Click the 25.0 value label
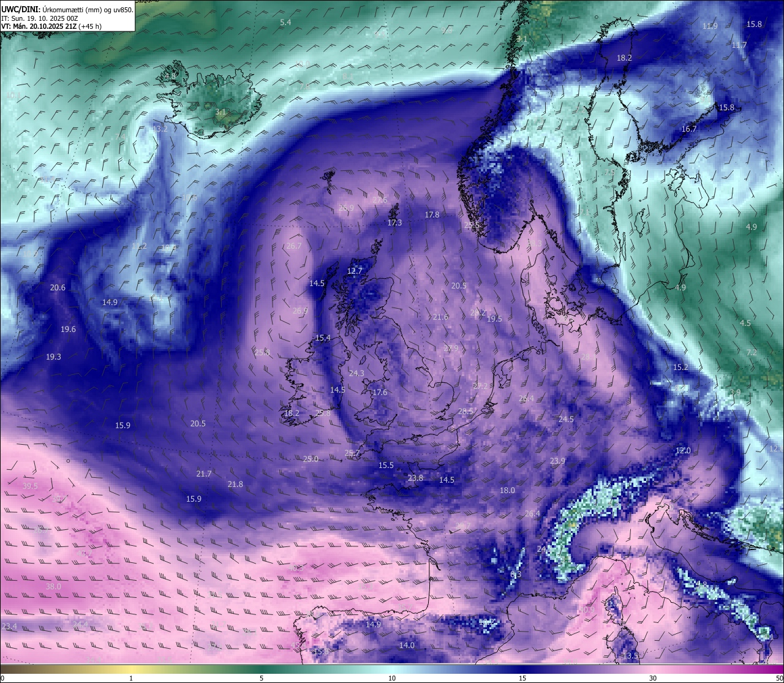Screen dimensions: 784x683 click(311, 459)
